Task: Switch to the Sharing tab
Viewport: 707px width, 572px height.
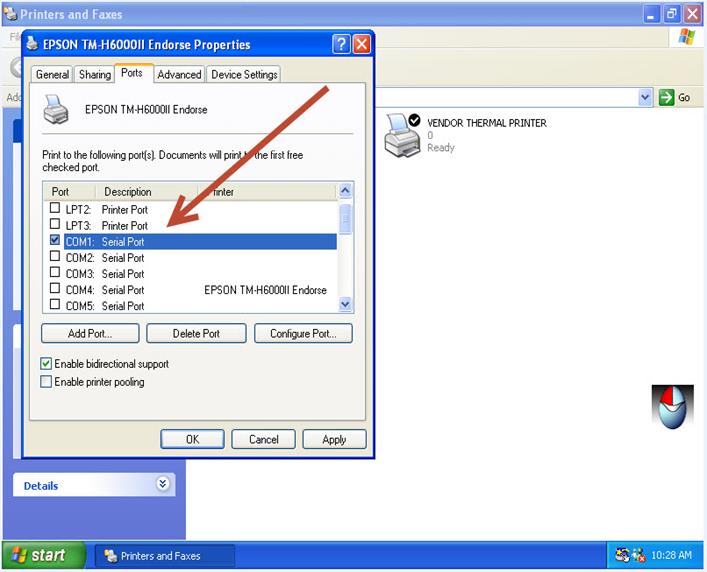Action: point(95,74)
